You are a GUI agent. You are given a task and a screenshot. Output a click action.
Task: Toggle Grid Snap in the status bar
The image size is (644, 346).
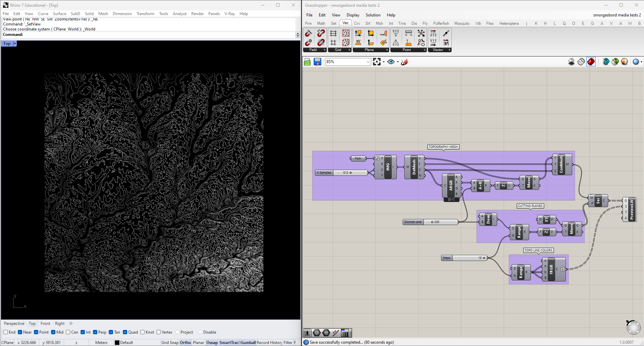(x=170, y=342)
